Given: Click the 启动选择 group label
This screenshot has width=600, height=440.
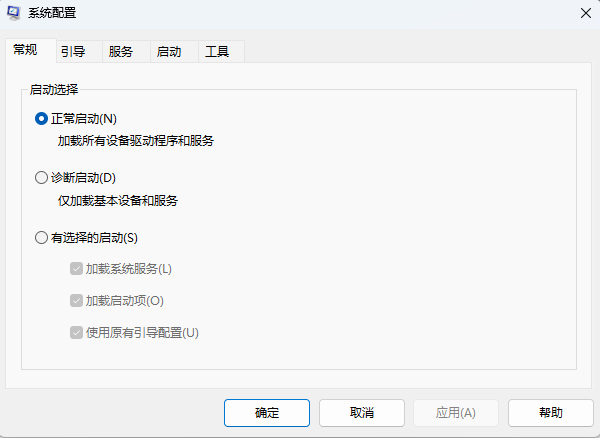Looking at the screenshot, I should click(54, 90).
